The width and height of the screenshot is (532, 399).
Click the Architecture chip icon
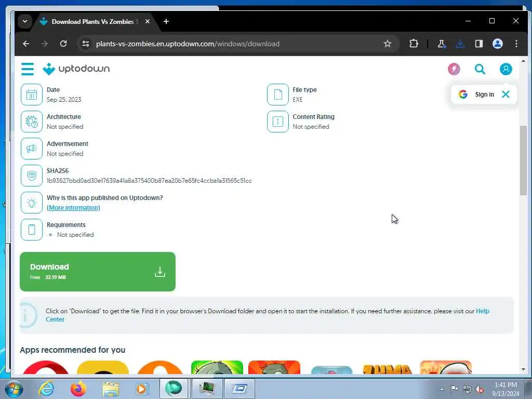tap(32, 122)
